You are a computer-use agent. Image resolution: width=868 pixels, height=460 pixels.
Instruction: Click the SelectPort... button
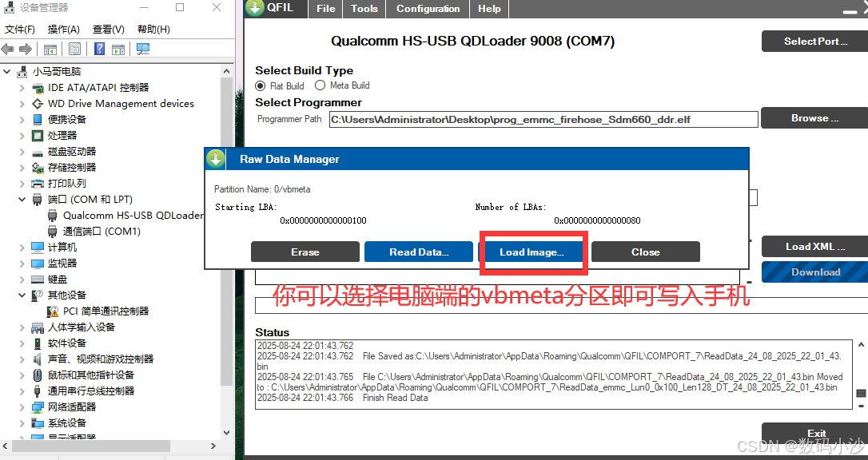point(815,41)
